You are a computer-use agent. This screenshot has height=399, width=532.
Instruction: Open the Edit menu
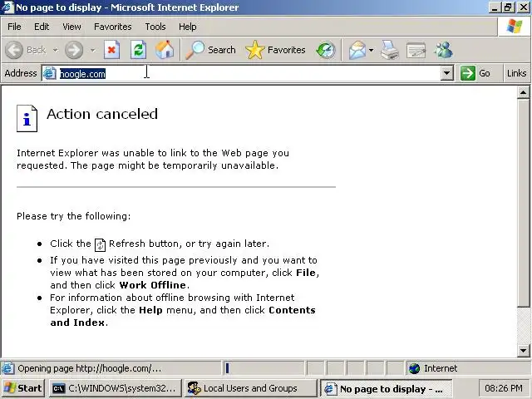point(42,27)
